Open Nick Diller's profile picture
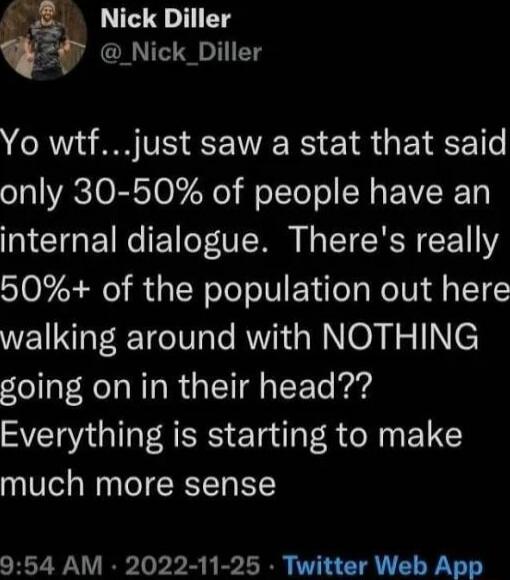 (44, 39)
